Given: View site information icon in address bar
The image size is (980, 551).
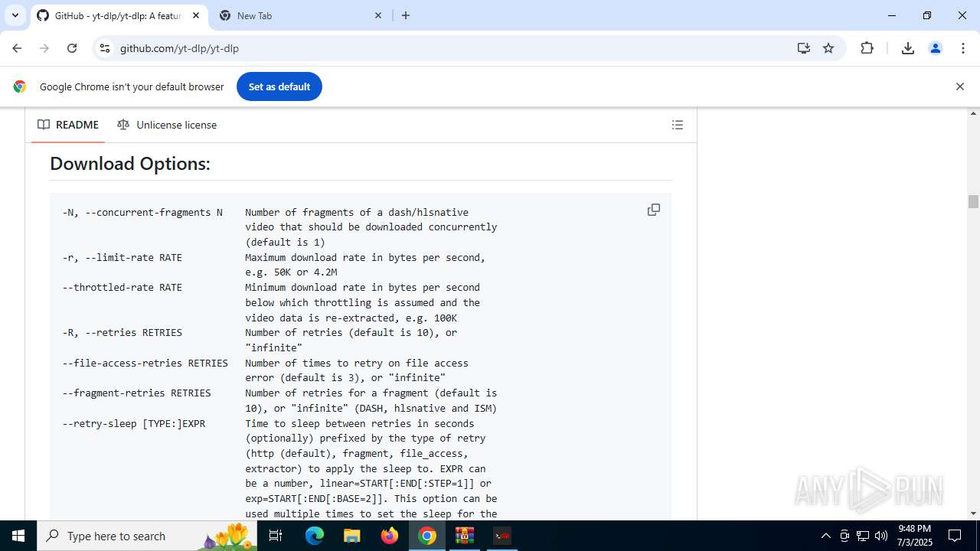Looking at the screenshot, I should click(x=105, y=48).
